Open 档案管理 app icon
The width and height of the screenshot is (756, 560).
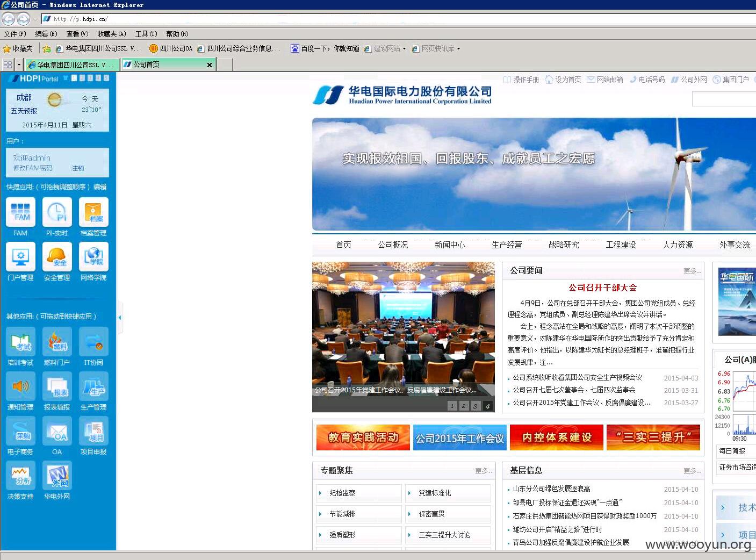pyautogui.click(x=93, y=212)
